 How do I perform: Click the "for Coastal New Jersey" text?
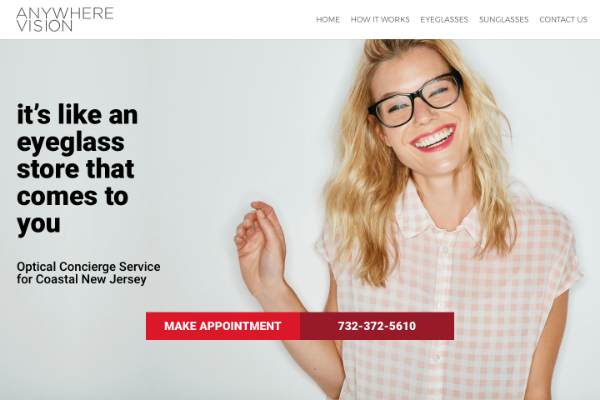82,279
